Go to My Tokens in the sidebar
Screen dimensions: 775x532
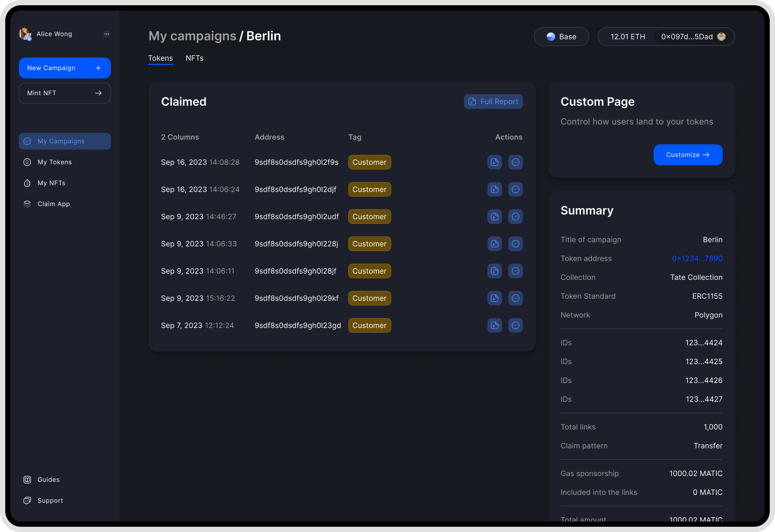(65, 162)
